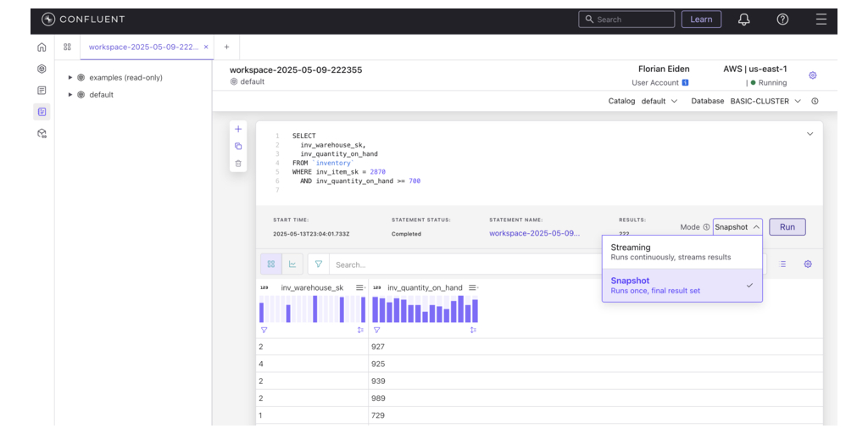The image size is (868, 434).
Task: Collapse the SQL editor cell chevron
Action: 810,134
